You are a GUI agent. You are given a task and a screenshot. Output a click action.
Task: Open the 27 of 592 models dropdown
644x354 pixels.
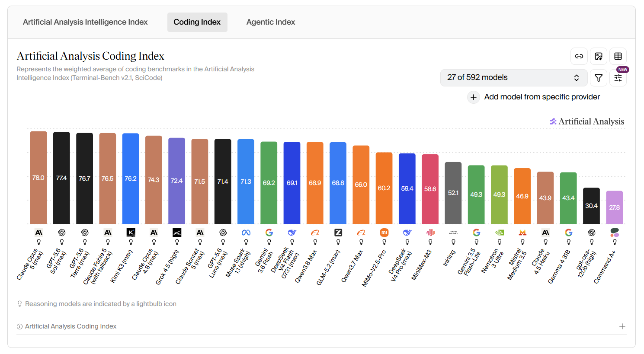pyautogui.click(x=513, y=78)
